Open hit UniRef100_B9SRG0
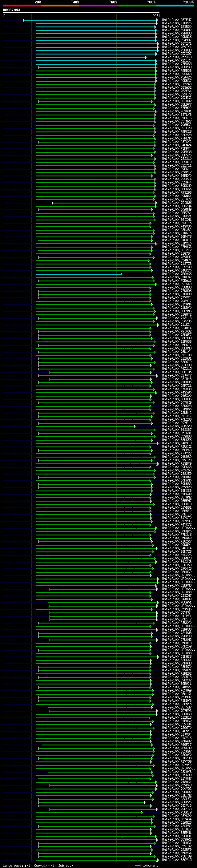197x868 pixels. tap(177, 26)
